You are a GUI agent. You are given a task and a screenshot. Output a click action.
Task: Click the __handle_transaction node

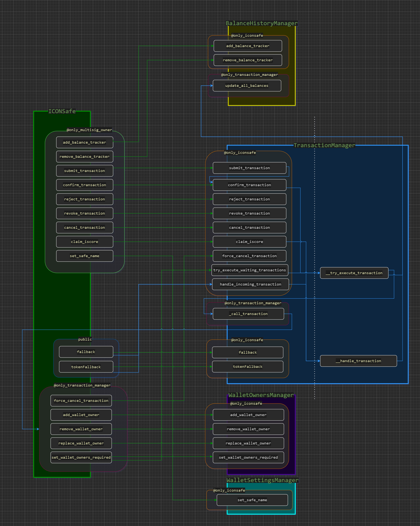tap(359, 361)
